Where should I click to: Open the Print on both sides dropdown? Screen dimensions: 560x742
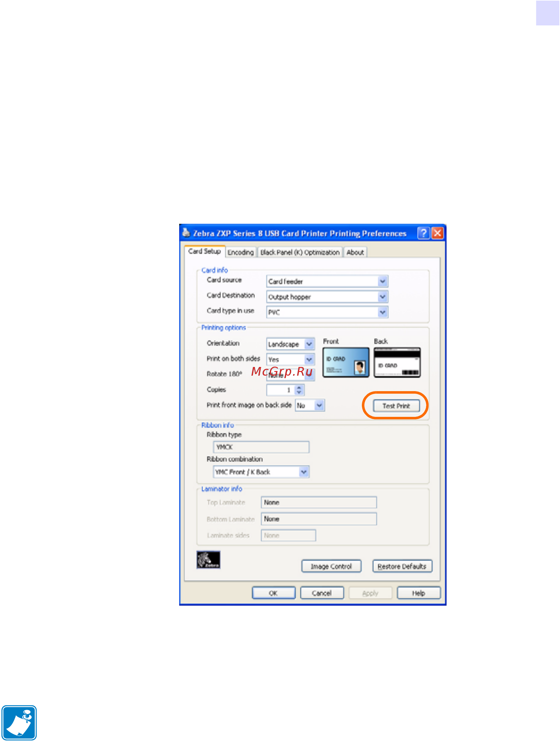tap(309, 360)
